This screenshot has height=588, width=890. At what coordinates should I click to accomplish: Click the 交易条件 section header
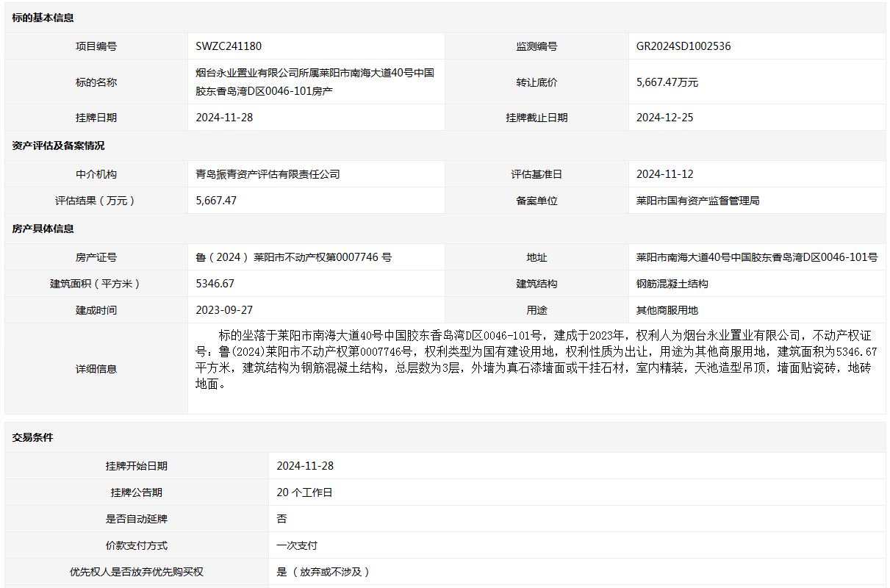(x=32, y=437)
